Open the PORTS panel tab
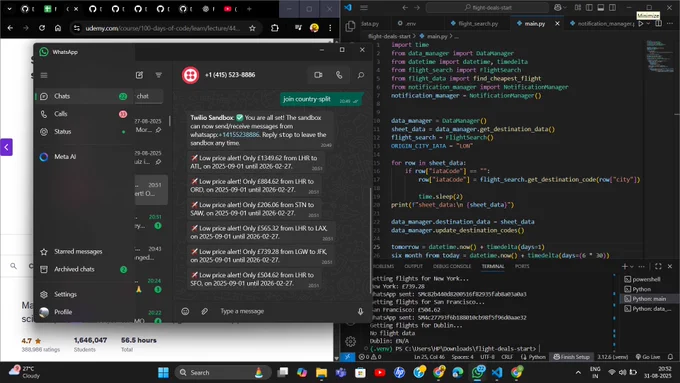The width and height of the screenshot is (680, 383). click(522, 266)
